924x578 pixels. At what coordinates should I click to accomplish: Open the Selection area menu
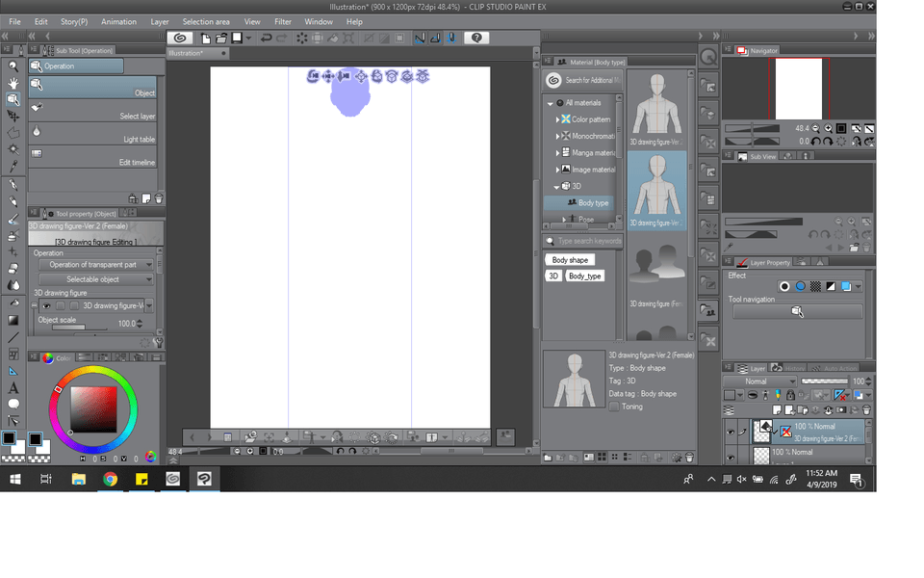(x=206, y=22)
